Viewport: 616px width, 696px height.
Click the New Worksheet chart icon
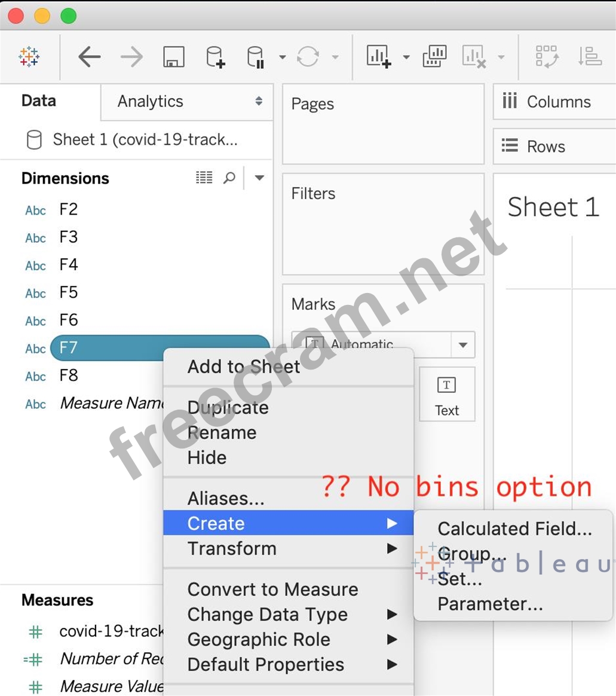379,57
